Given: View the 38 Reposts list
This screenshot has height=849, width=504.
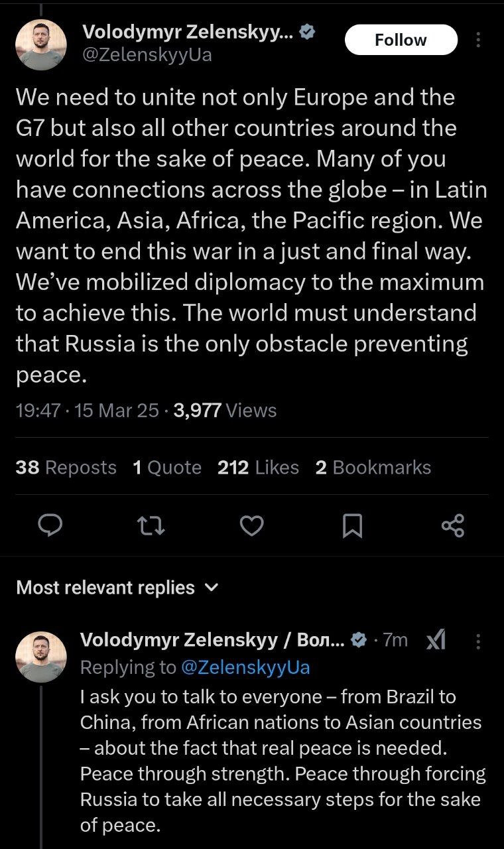Looking at the screenshot, I should pyautogui.click(x=66, y=468).
